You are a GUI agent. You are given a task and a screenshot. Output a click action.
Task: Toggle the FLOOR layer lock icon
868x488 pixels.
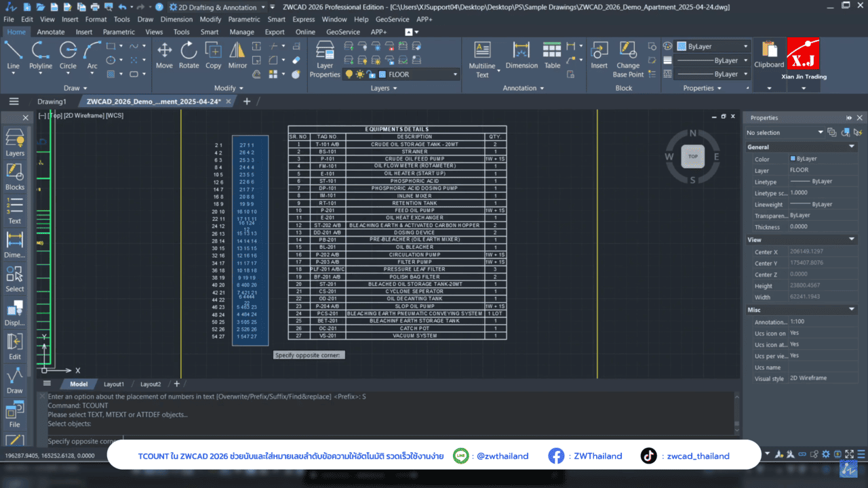[x=371, y=75]
